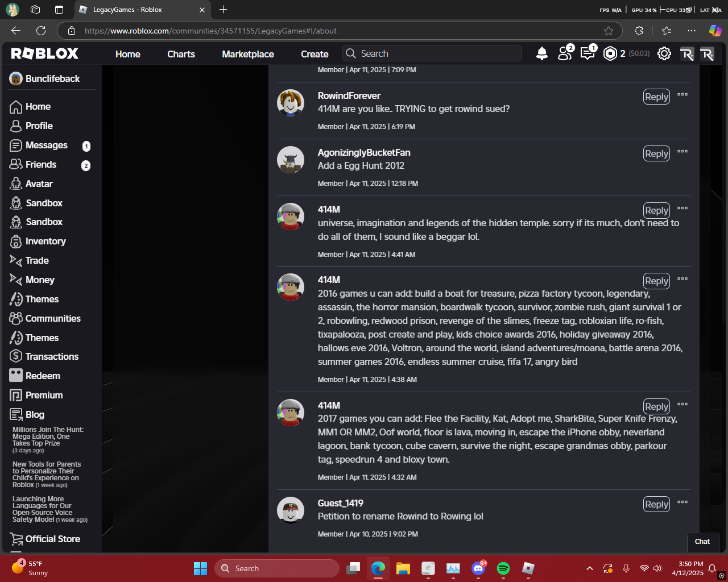728x582 pixels.
Task: Bookmark this page with the star icon
Action: pos(609,31)
